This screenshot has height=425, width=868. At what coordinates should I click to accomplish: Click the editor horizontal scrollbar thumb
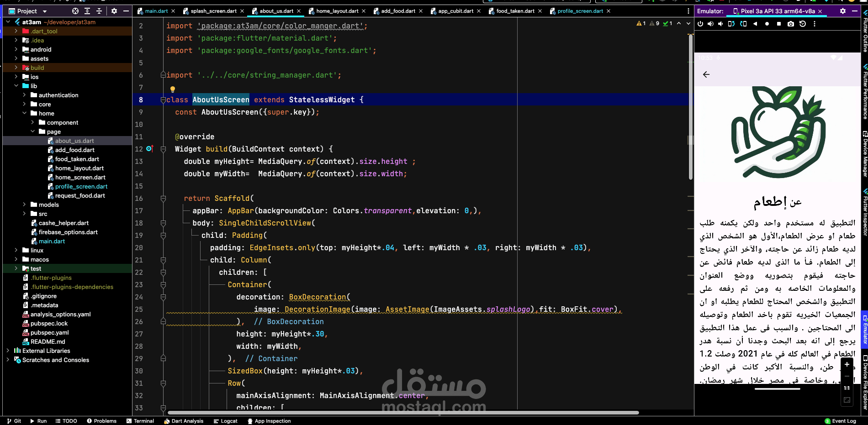pos(403,413)
